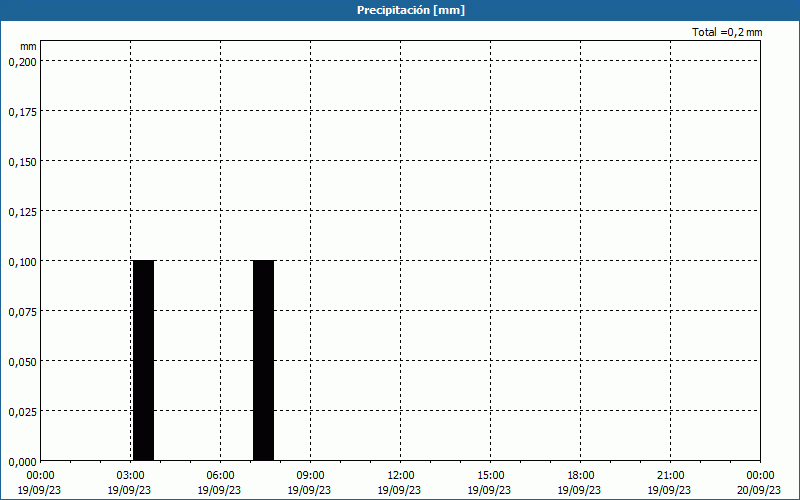Click the 0,125 y-axis value

(x=22, y=212)
